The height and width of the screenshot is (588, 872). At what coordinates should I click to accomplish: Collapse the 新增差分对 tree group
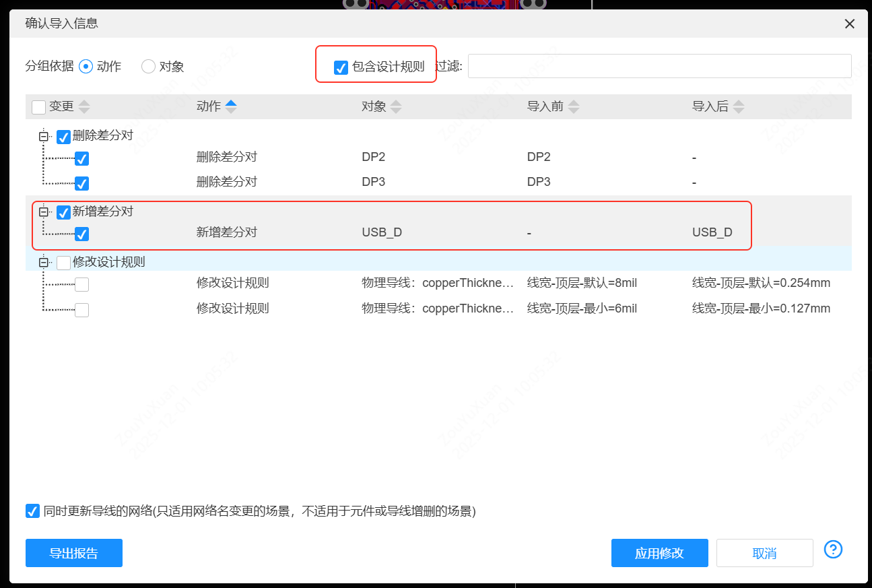click(44, 212)
